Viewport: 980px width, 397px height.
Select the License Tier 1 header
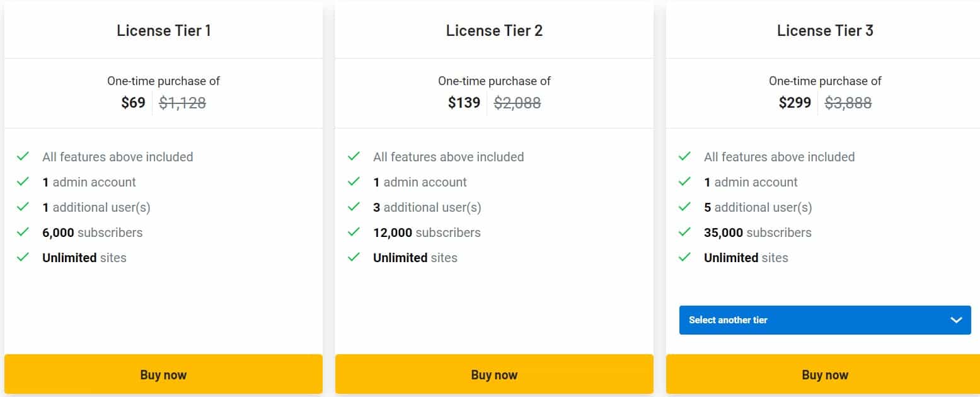163,30
